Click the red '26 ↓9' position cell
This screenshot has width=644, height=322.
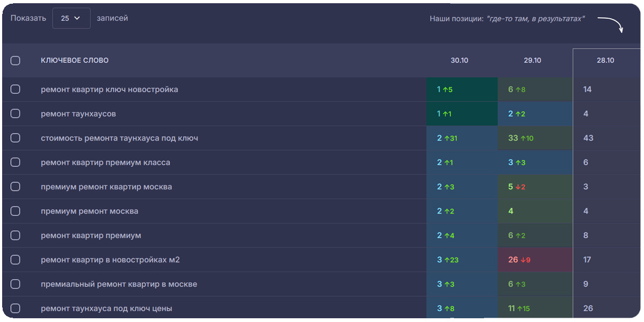(x=535, y=260)
